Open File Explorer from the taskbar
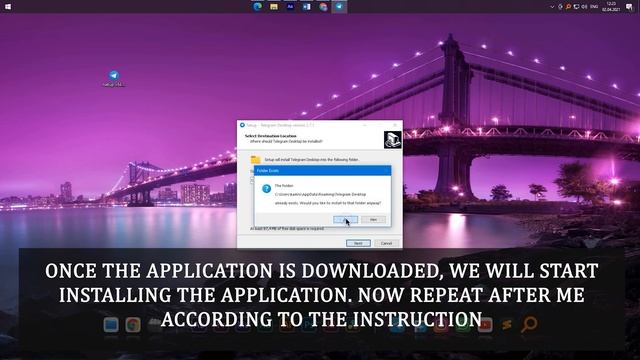The width and height of the screenshot is (640, 360). coord(274,7)
